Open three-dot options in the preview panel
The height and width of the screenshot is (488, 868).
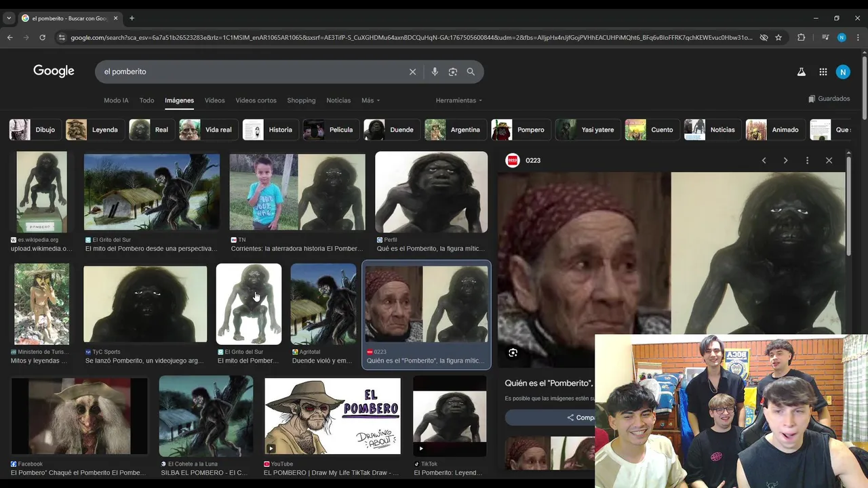807,161
